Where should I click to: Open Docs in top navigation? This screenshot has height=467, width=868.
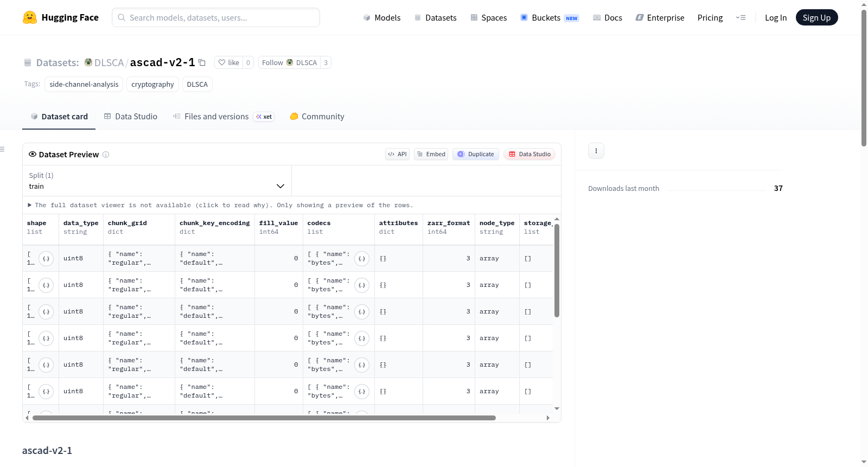point(608,17)
